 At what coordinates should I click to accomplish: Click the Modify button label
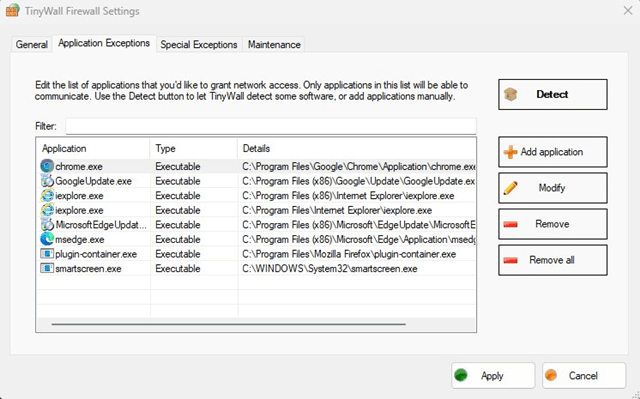pos(552,188)
